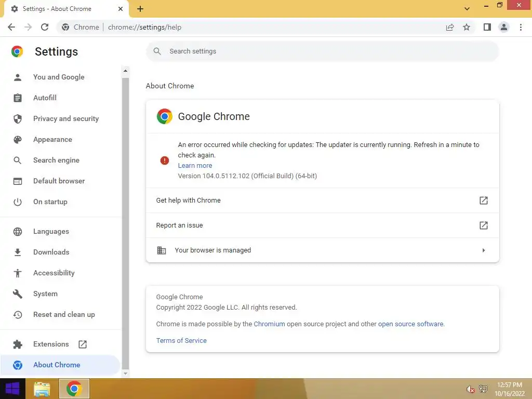Click external link icon for Report an issue

click(484, 225)
